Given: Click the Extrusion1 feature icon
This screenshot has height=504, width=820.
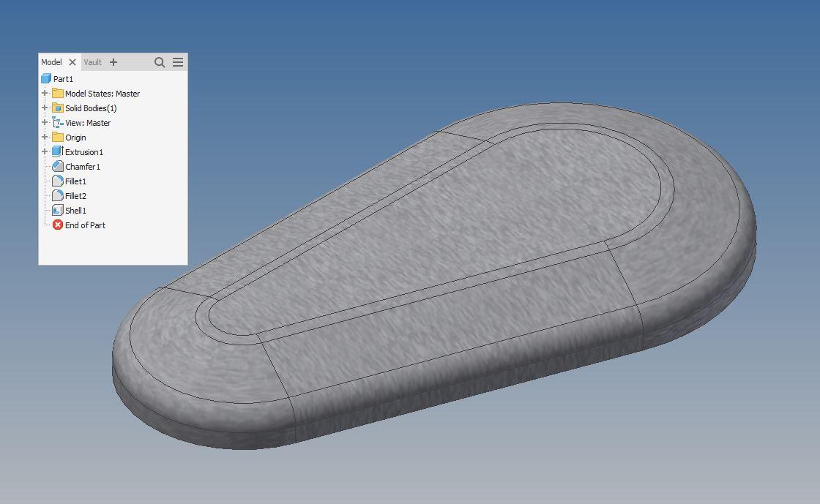Looking at the screenshot, I should 57,151.
